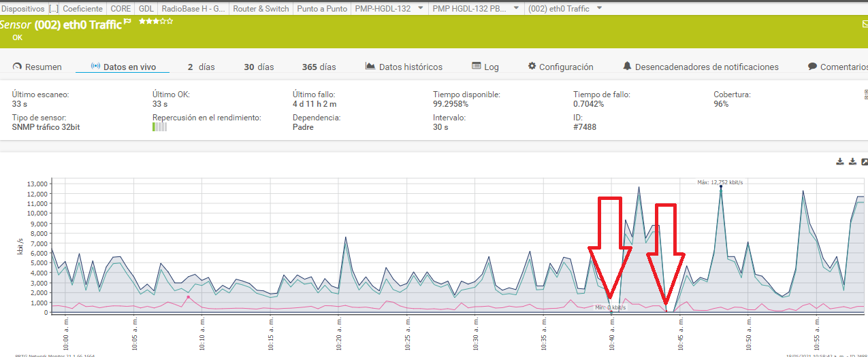Click the Máx 12,752 kbit/s peak marker

[721, 186]
